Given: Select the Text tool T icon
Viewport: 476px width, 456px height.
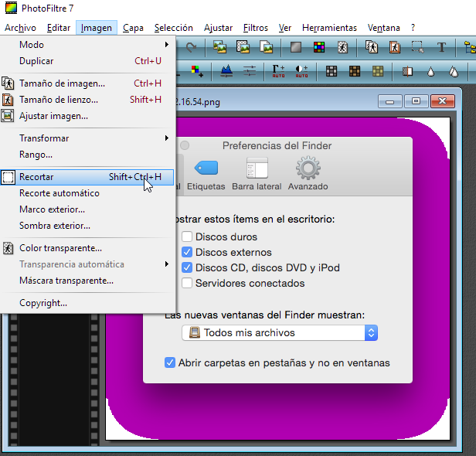Looking at the screenshot, I should (441, 47).
